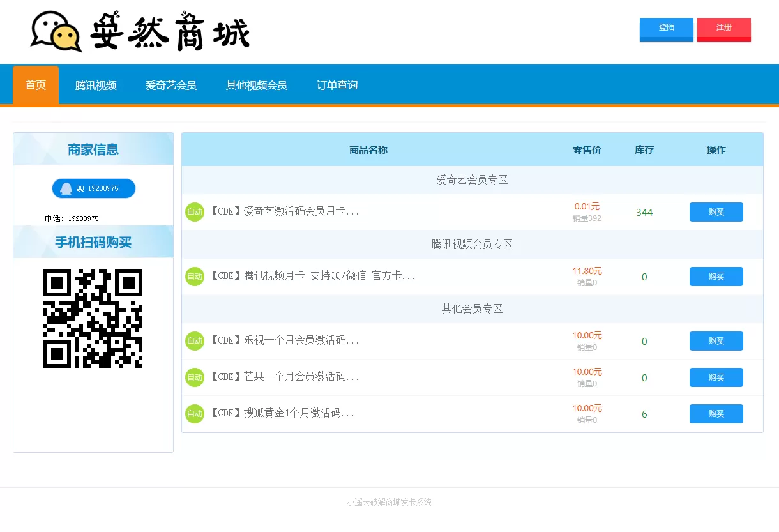Click the 库存 column header

[x=644, y=150]
